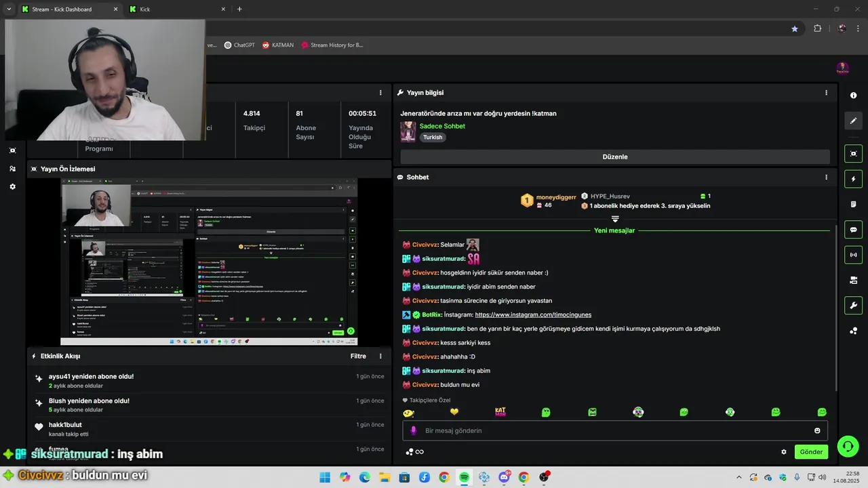The height and width of the screenshot is (488, 868).
Task: Open the tab search dropdown arrow
Action: coord(9,9)
